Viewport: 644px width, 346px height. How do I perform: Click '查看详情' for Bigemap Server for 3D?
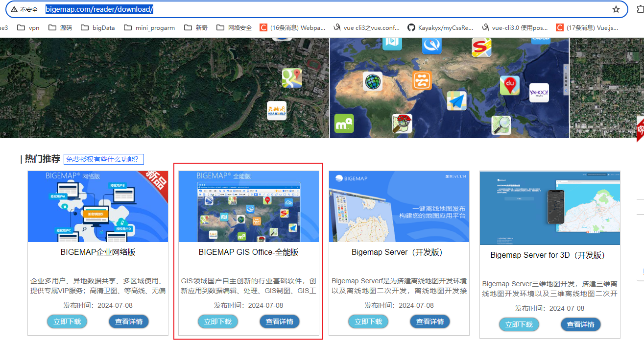[581, 324]
